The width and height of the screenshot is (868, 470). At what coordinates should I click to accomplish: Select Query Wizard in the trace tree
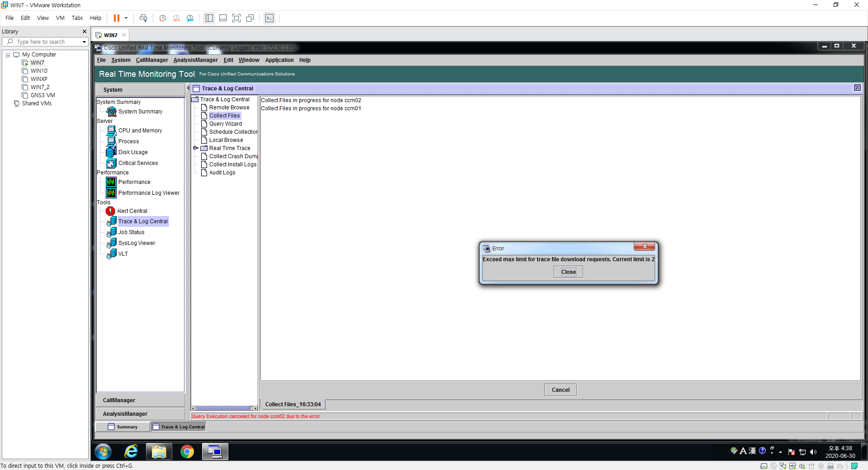pos(225,124)
